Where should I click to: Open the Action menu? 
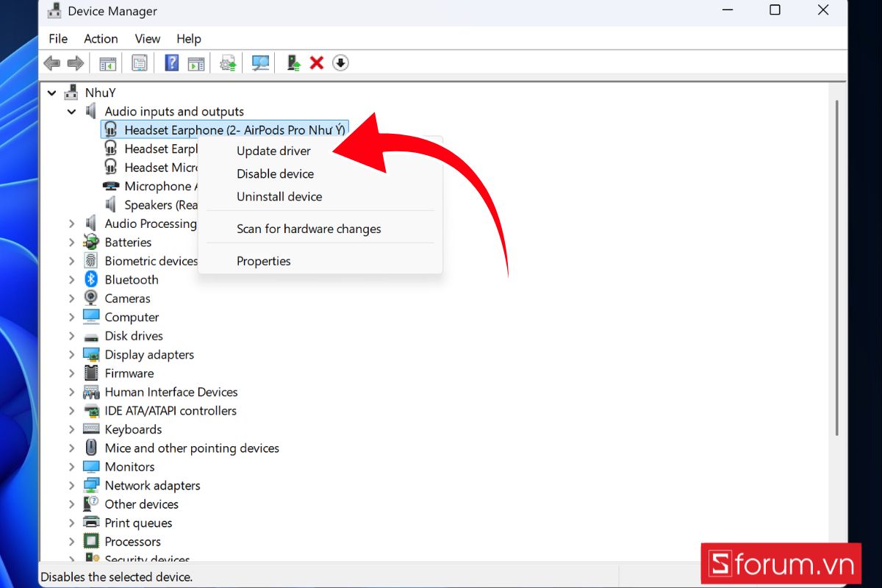(101, 39)
